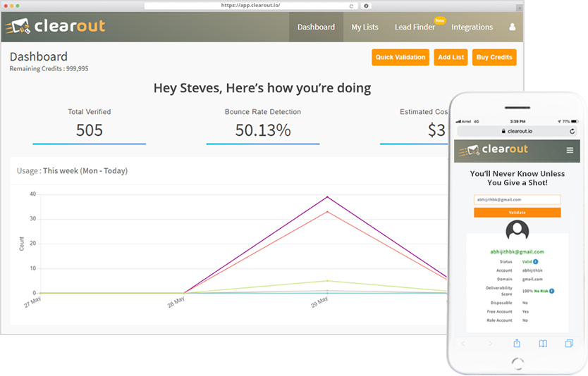Viewport: 588px width, 376px height.
Task: Tap the orange Validate button on mobile
Action: click(x=517, y=212)
